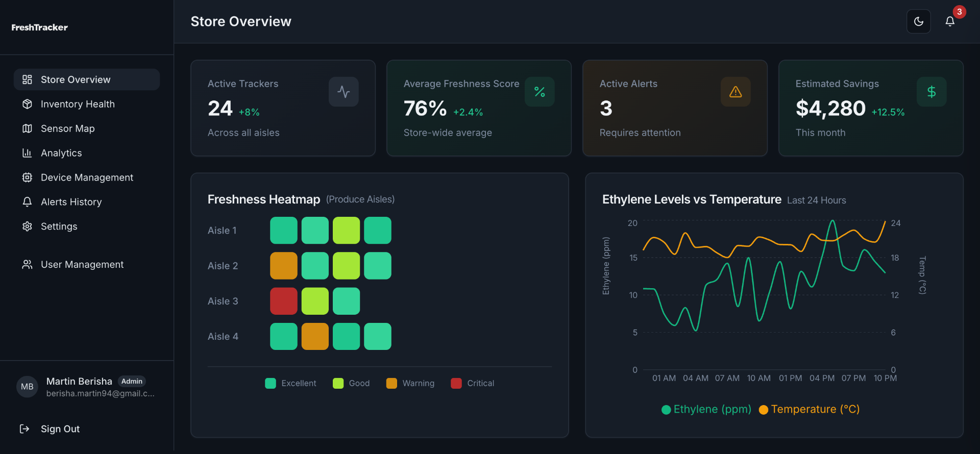Select Aisle 1 first heatmap cell
Screen dimensions: 980x454
click(x=284, y=231)
